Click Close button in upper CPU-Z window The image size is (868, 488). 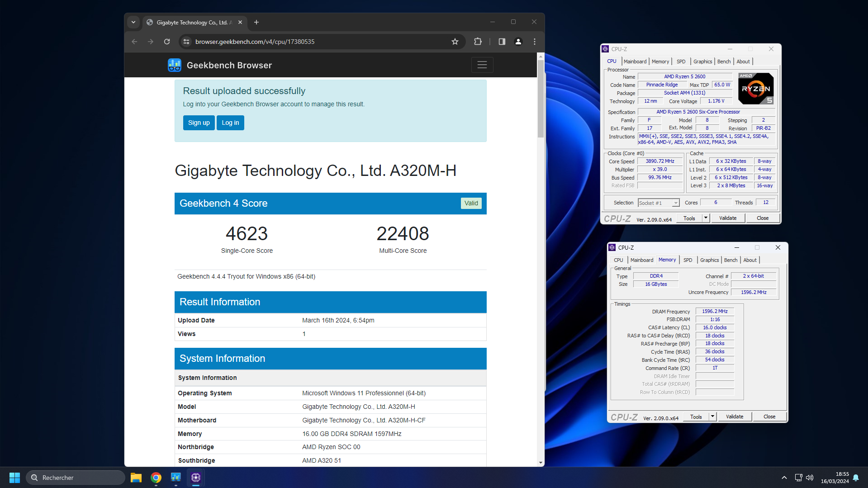[763, 218]
